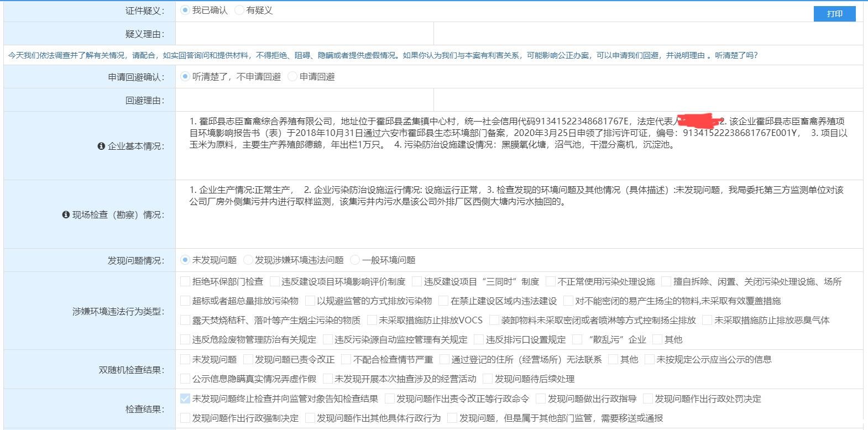Uncheck 未发现问题终止检查并向监管对象告知检查结果
Image resolution: width=868 pixels, height=430 pixels.
pyautogui.click(x=186, y=399)
